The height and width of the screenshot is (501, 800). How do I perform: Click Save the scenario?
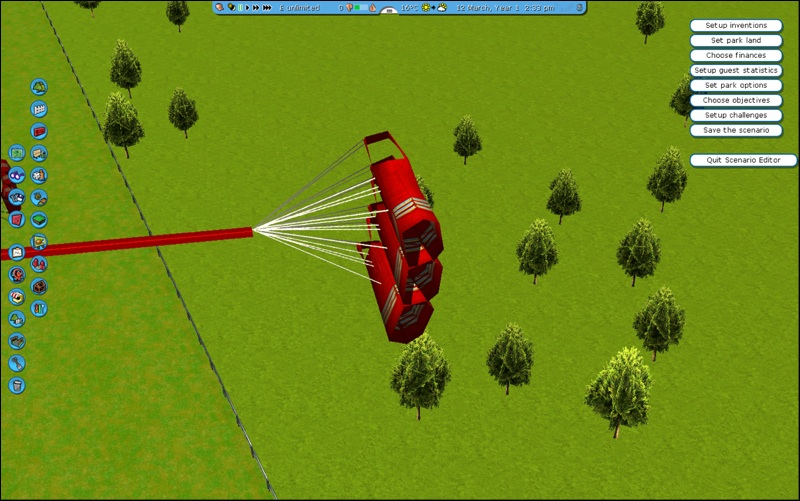(736, 130)
